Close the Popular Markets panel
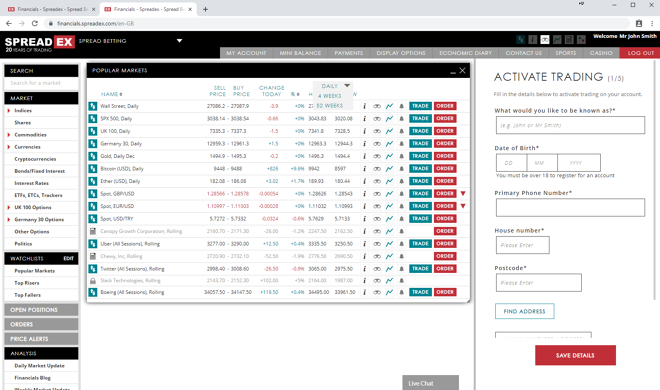Viewport: 660px width, 390px height. click(462, 71)
